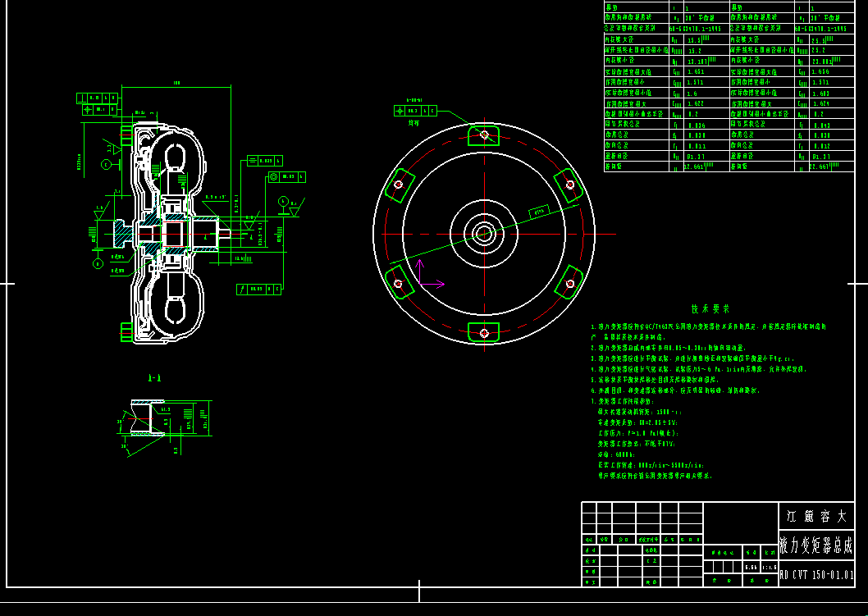Select the scale value 1:1.5 in title block
Viewport: 868px width, 616px height.
pyautogui.click(x=769, y=568)
